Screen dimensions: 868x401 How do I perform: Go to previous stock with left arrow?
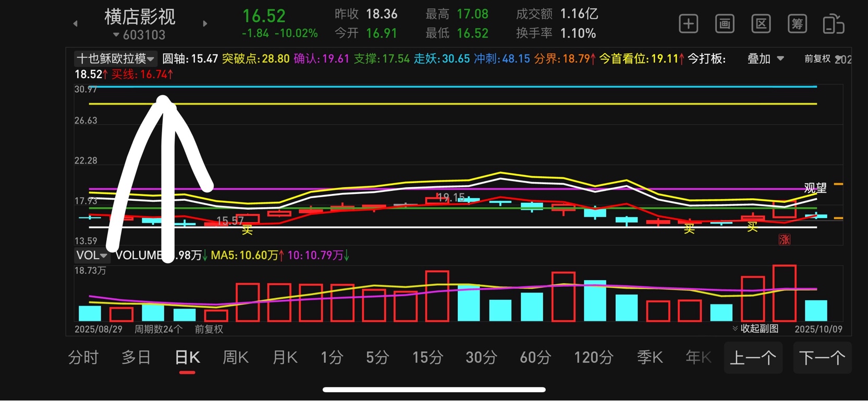click(76, 23)
